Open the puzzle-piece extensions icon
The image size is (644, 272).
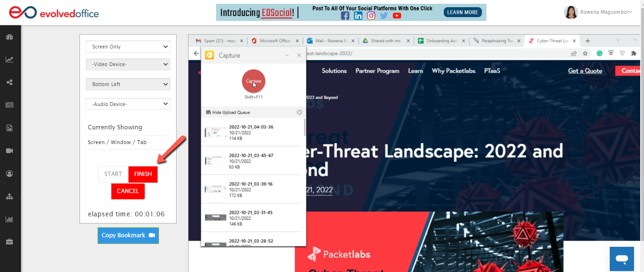tap(634, 54)
